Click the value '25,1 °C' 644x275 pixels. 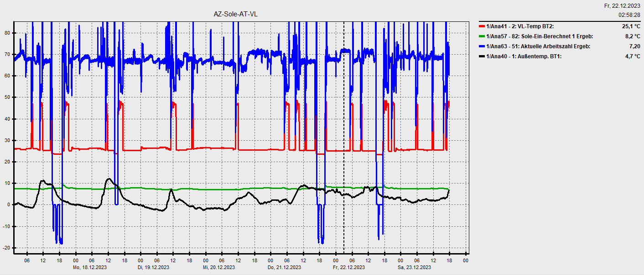tap(631, 26)
